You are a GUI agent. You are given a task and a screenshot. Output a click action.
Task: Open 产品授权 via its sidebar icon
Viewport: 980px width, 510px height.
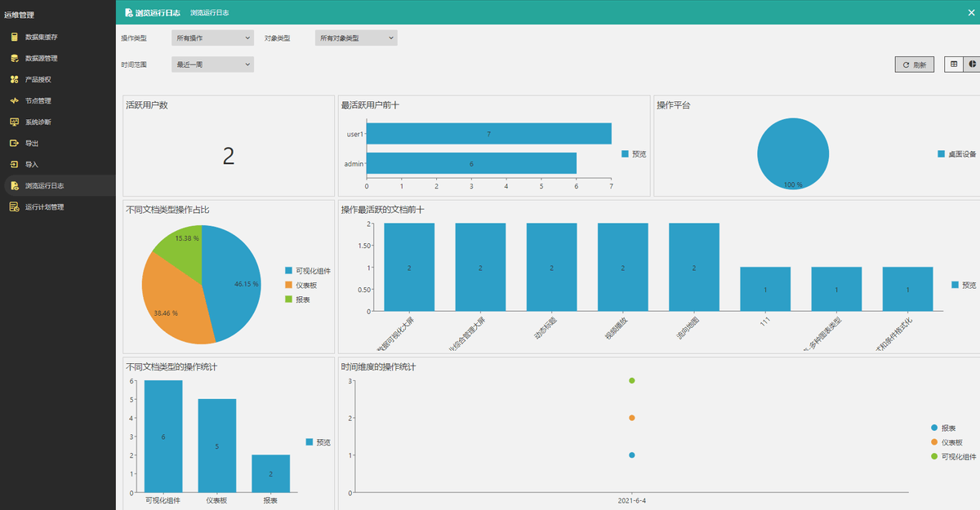[14, 79]
